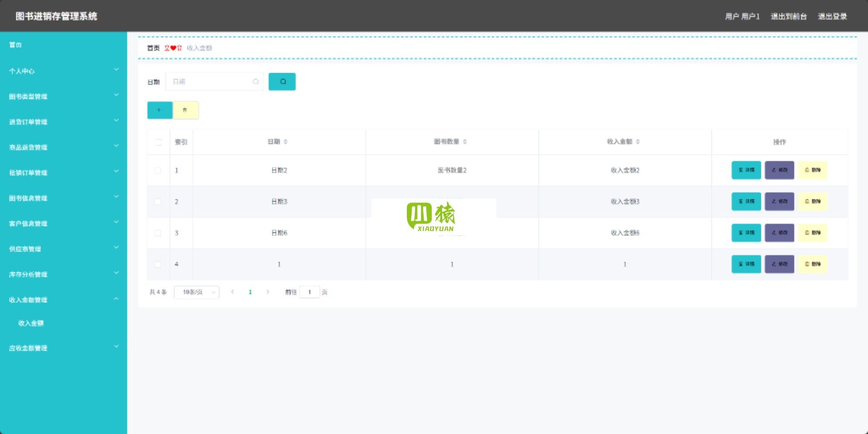The image size is (868, 434).
Task: Click 修改 for the 日期6 row
Action: 779,233
